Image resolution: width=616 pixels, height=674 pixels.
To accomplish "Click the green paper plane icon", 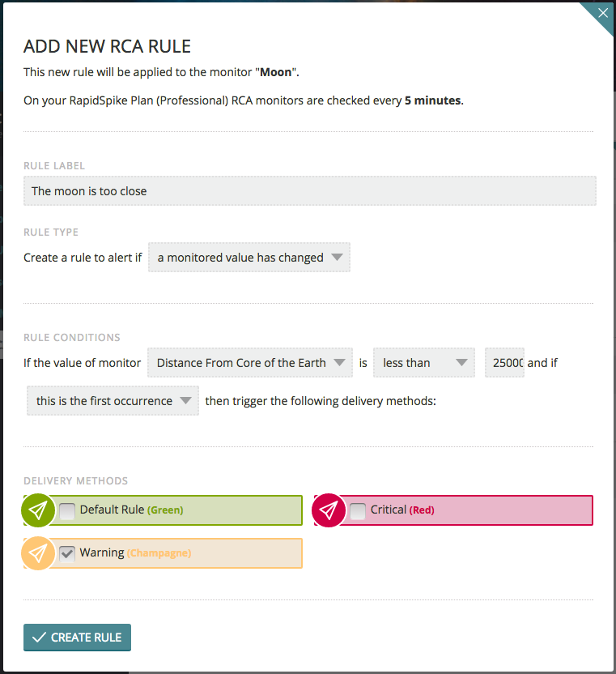I will point(38,510).
